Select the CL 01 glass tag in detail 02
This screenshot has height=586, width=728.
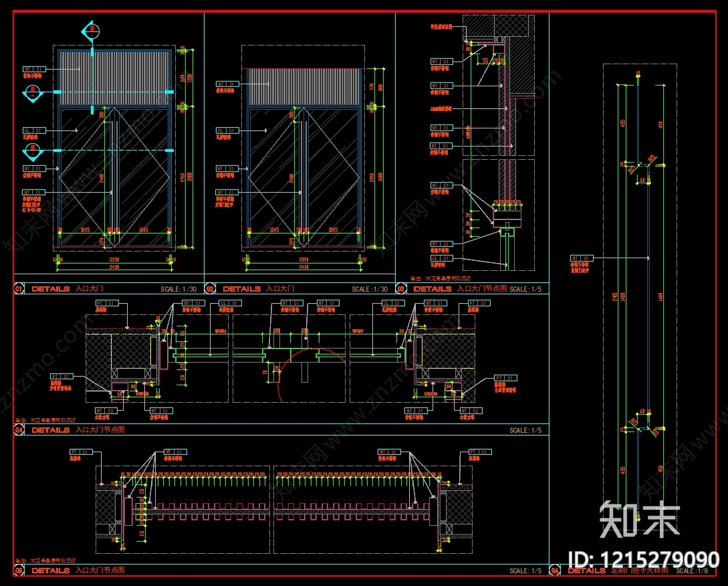click(227, 130)
